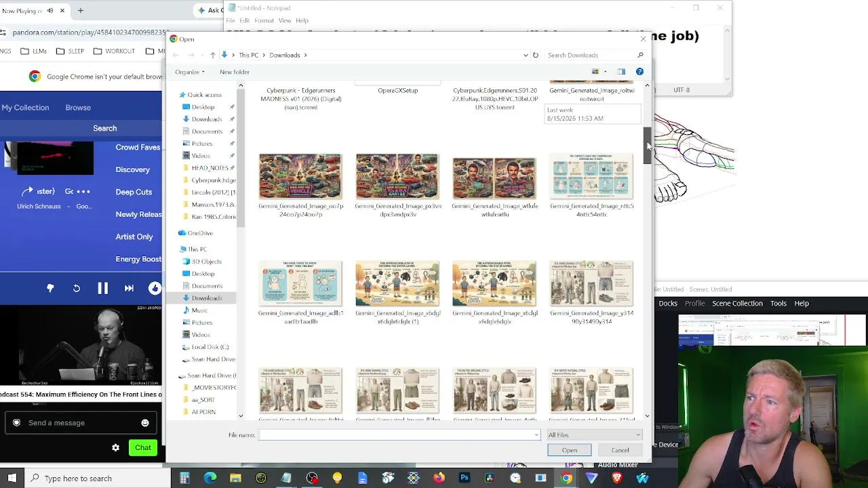868x488 pixels.
Task: Select the Gemini_Generated_Image_px3vn thumbnail
Action: [x=397, y=176]
